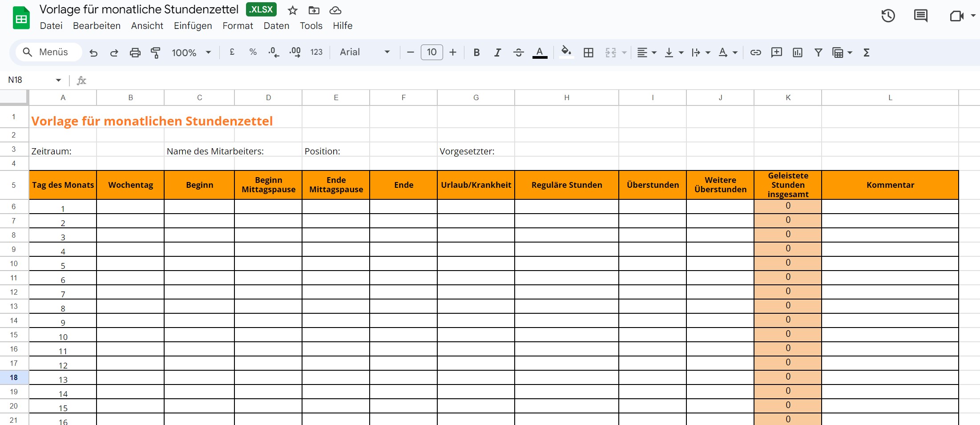980x425 pixels.
Task: Click the print icon
Action: click(x=135, y=53)
